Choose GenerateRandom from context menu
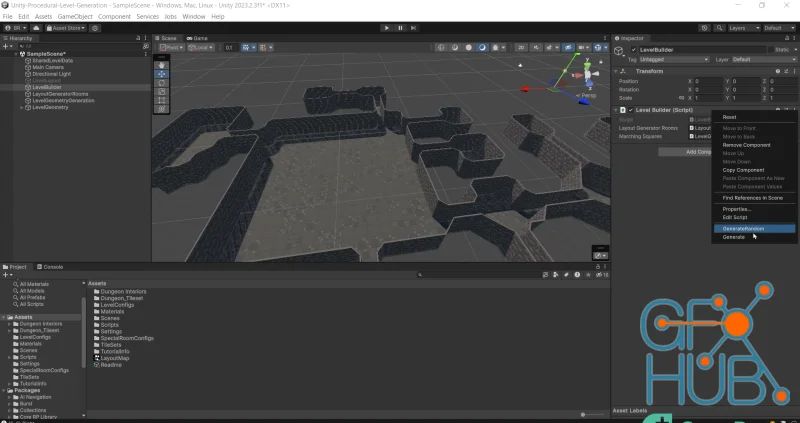This screenshot has width=800, height=423. [x=754, y=229]
